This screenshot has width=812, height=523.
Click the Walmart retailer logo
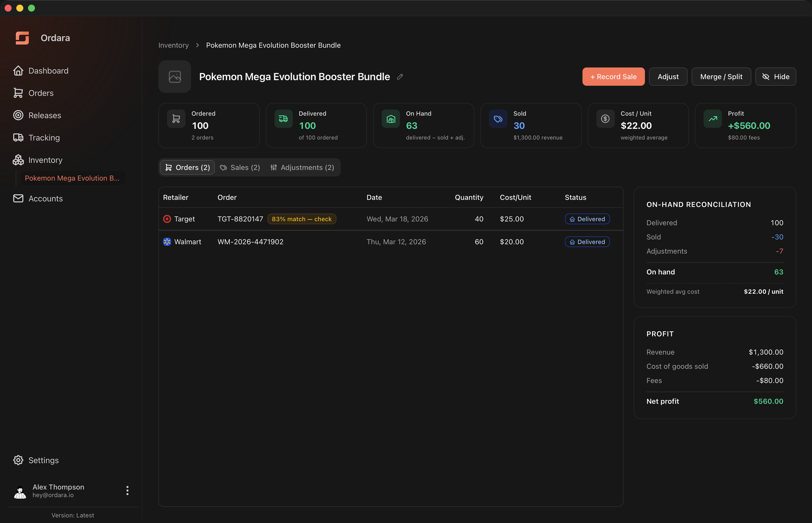pyautogui.click(x=167, y=242)
